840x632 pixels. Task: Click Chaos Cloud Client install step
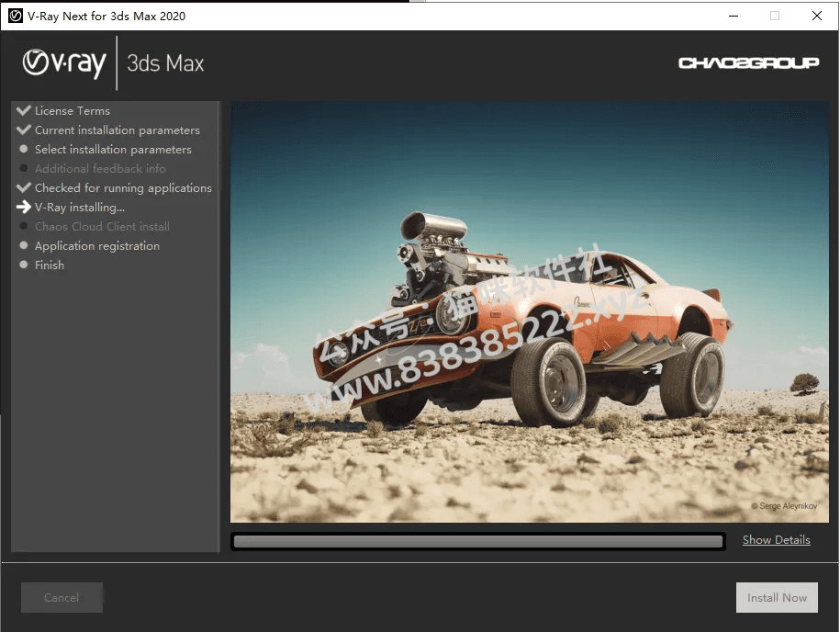(102, 227)
